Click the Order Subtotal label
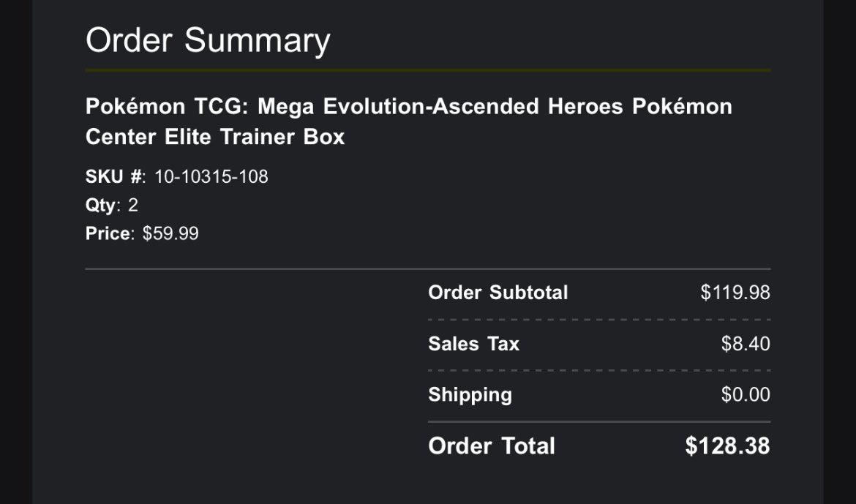 click(498, 292)
